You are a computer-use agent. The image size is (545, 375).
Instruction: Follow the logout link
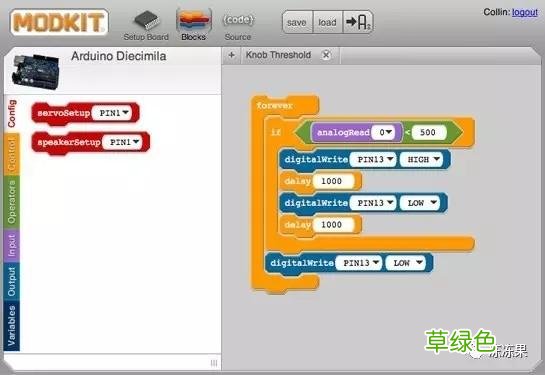[x=524, y=13]
